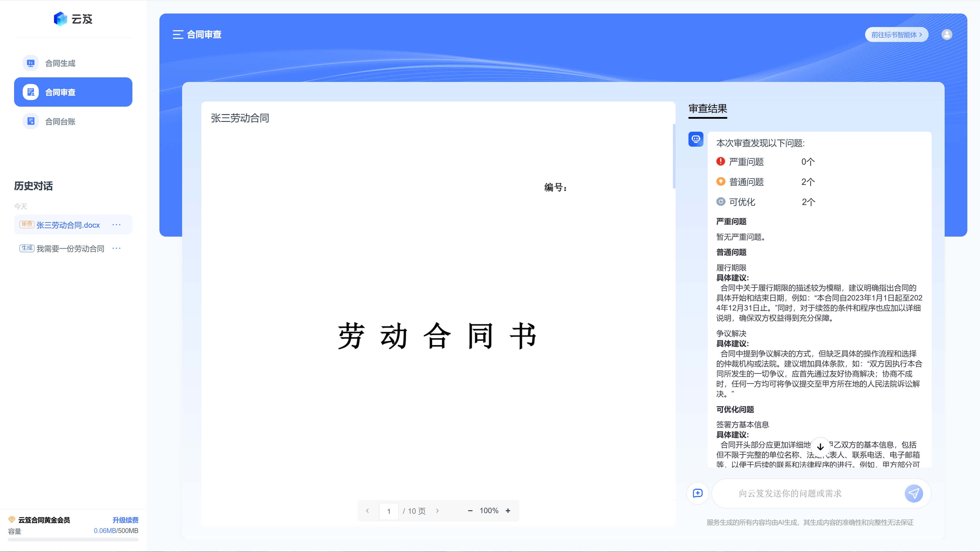
Task: Open more options for 张三劳动合同.docx
Action: pos(116,225)
